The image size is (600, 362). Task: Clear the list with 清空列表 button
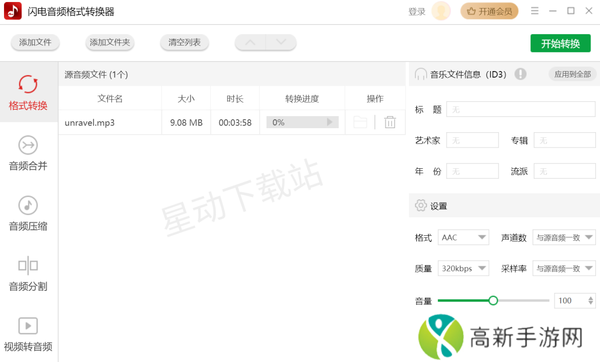184,42
